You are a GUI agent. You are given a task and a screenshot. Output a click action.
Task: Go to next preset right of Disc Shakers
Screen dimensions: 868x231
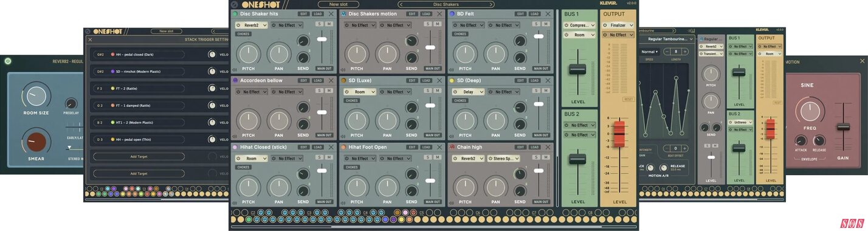[x=492, y=4]
